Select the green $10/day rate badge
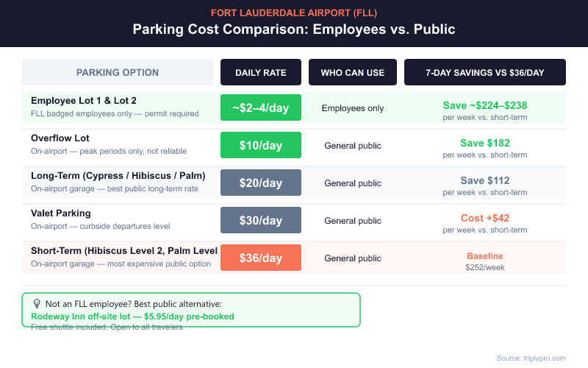Image resolution: width=588 pixels, height=368 pixels. (261, 146)
